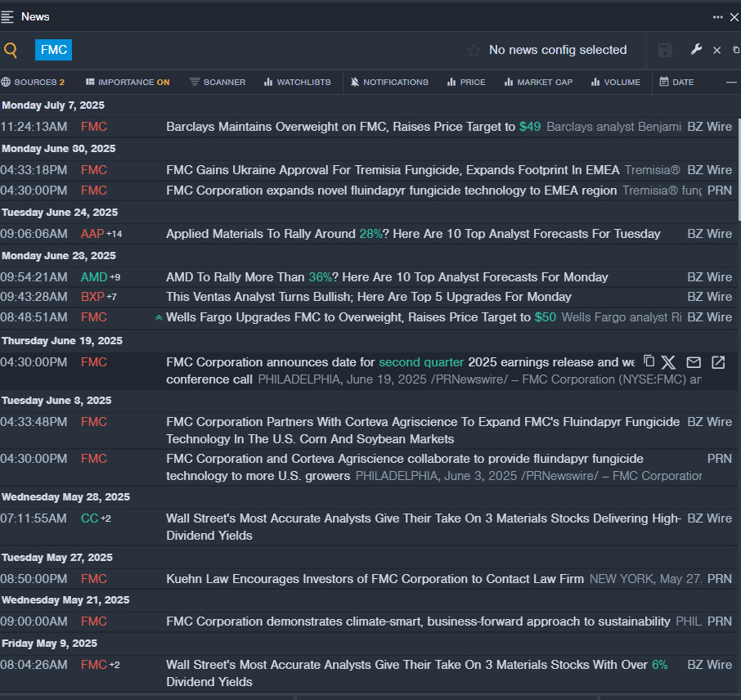Open the Sources filter
741x700 pixels.
tap(33, 83)
